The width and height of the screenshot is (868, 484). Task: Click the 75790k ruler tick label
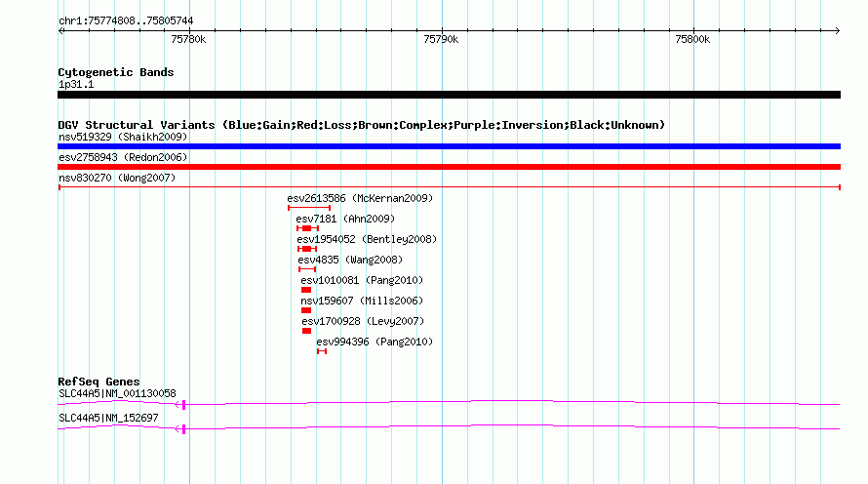pyautogui.click(x=441, y=39)
